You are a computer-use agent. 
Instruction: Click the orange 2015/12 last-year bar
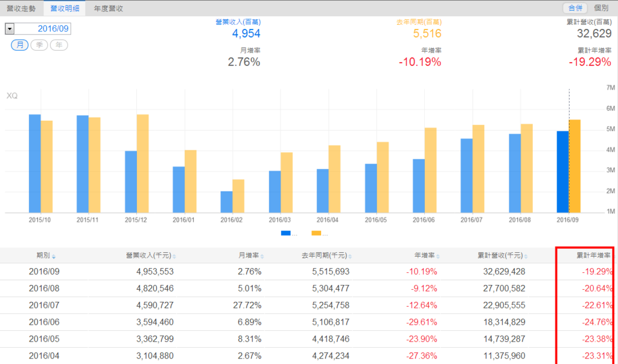pyautogui.click(x=142, y=164)
